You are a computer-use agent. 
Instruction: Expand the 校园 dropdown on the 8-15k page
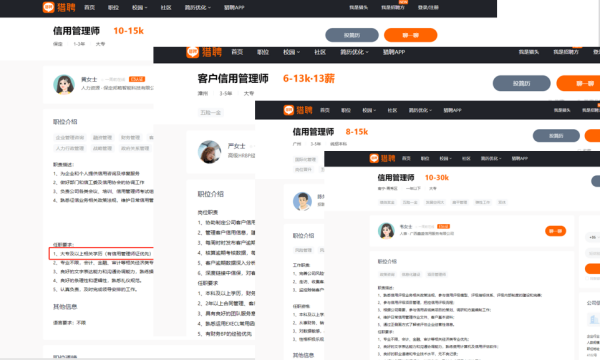[x=369, y=110]
